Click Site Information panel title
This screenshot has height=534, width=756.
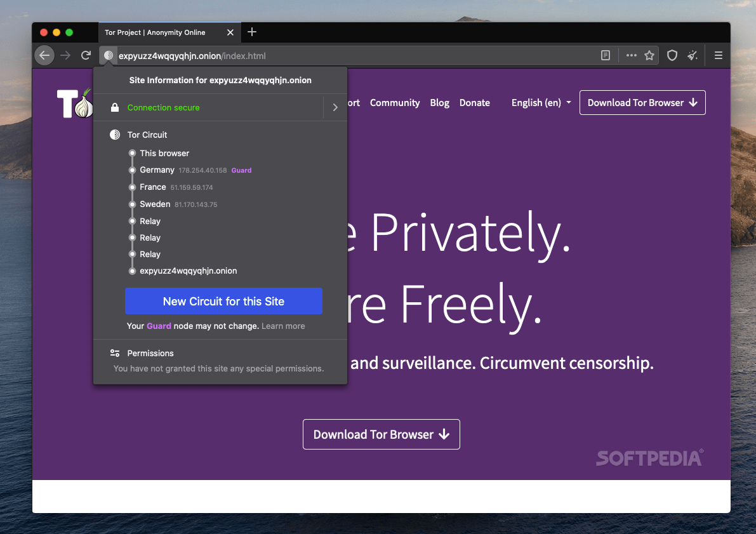pos(220,80)
